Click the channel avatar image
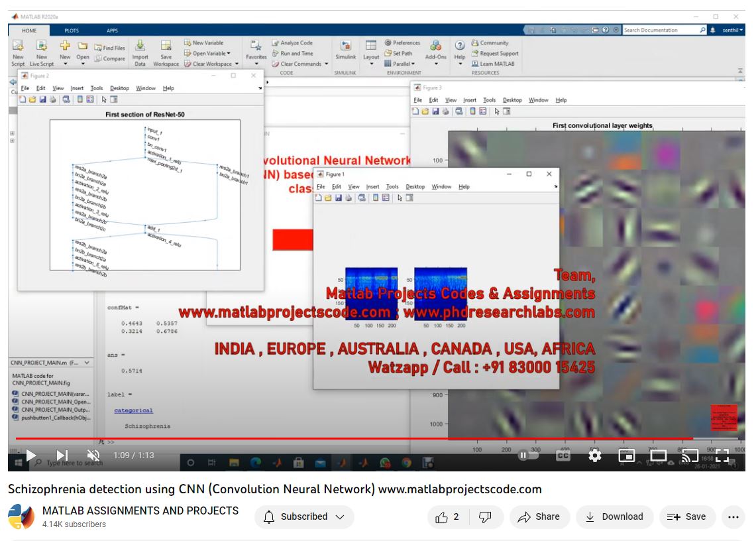The height and width of the screenshot is (541, 756). pyautogui.click(x=21, y=516)
